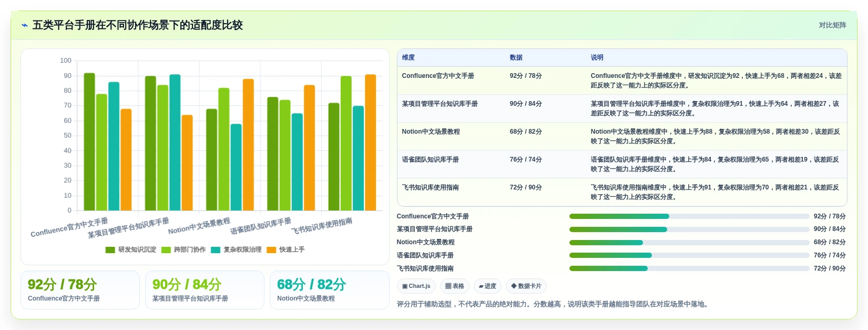Viewport: 868px width, 330px height.
Task: Click the Chart.js tag chip
Action: (416, 286)
